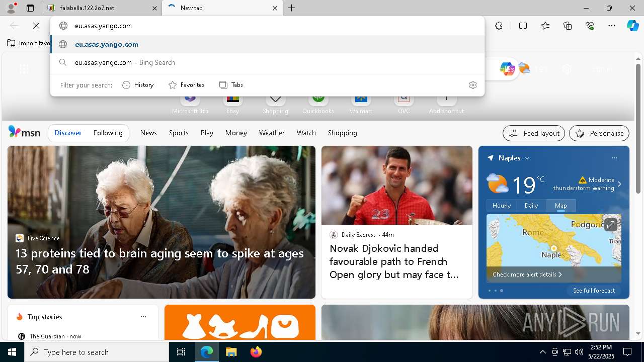Screen dimensions: 644x362
Task: Click the Personalise button
Action: 599,133
